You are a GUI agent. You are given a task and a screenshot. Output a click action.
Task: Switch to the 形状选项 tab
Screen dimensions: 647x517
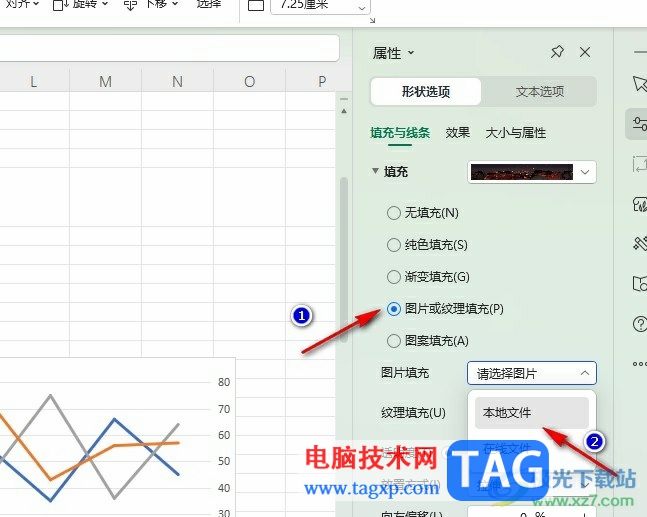(426, 91)
